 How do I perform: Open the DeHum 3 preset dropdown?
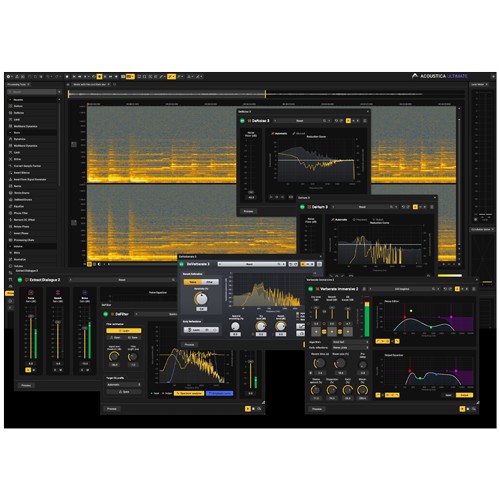362,207
